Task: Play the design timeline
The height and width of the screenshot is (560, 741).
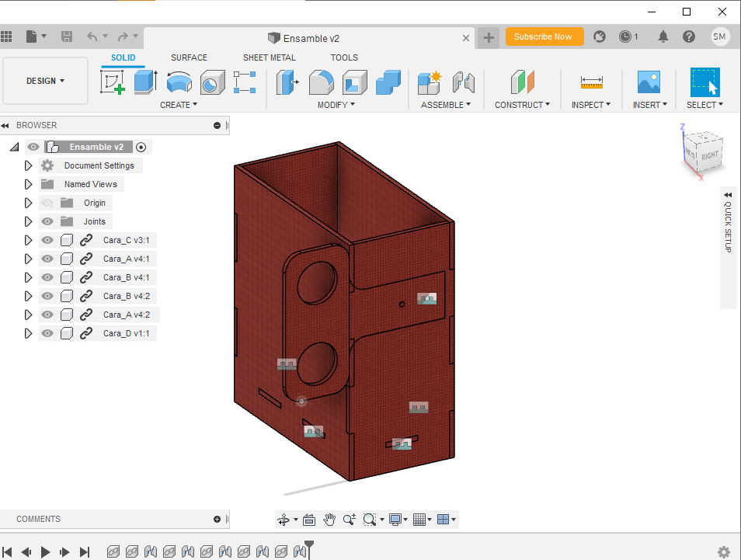Action: [x=45, y=552]
